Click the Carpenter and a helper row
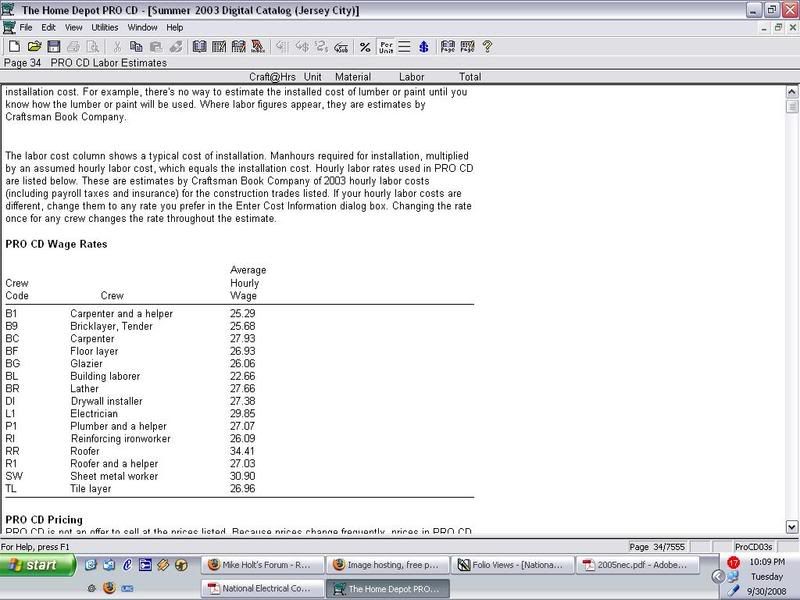The width and height of the screenshot is (800, 600). (x=239, y=314)
